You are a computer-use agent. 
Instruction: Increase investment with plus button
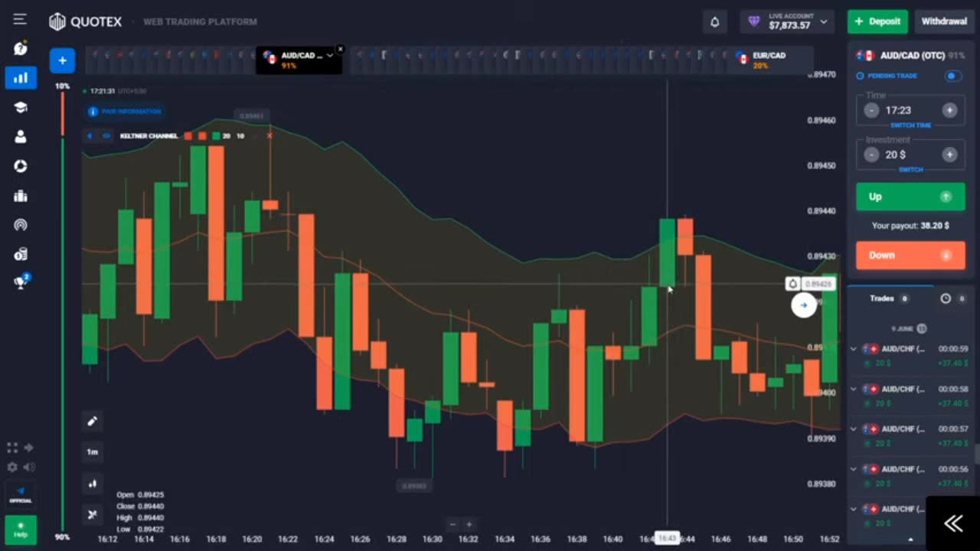pos(949,155)
